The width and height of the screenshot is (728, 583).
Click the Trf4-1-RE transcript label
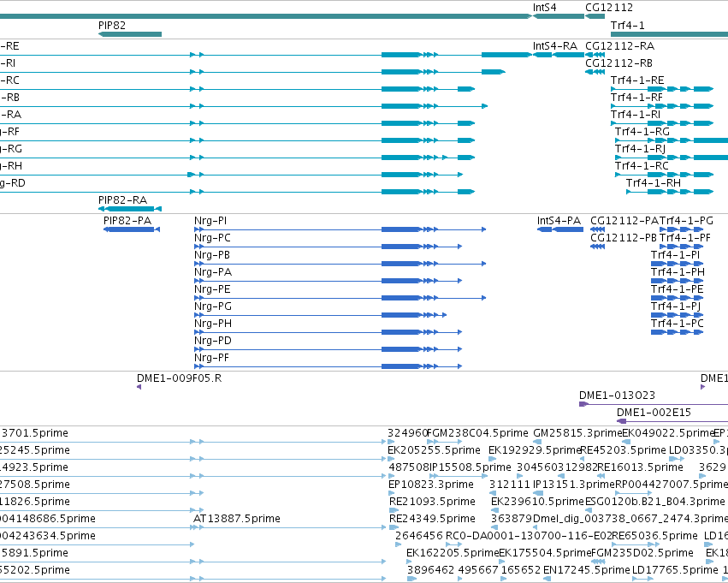[637, 80]
